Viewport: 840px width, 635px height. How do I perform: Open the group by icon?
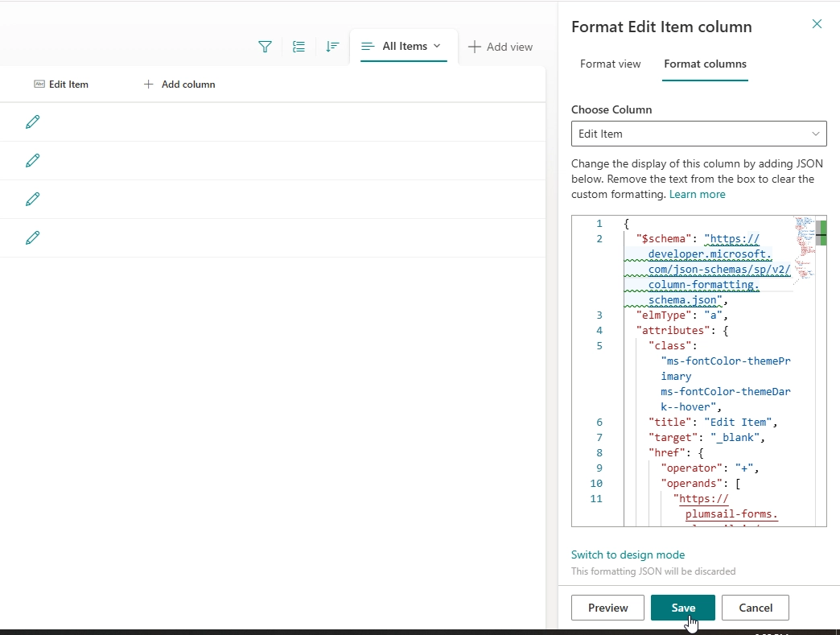tap(299, 47)
